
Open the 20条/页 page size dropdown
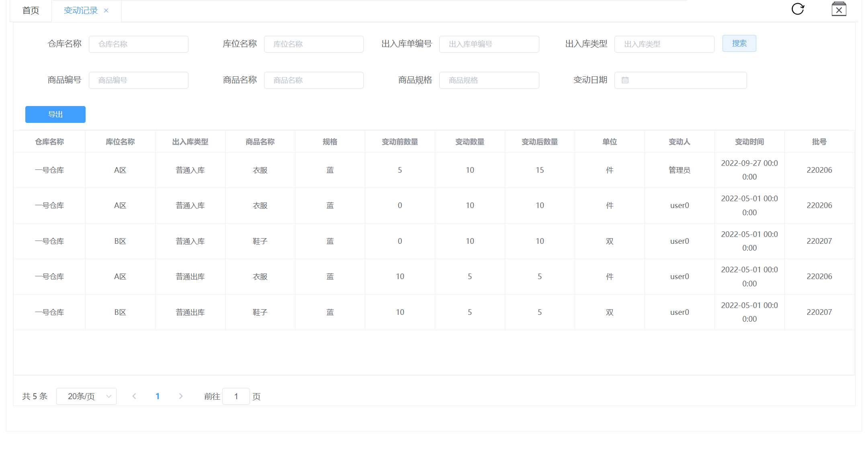[86, 396]
